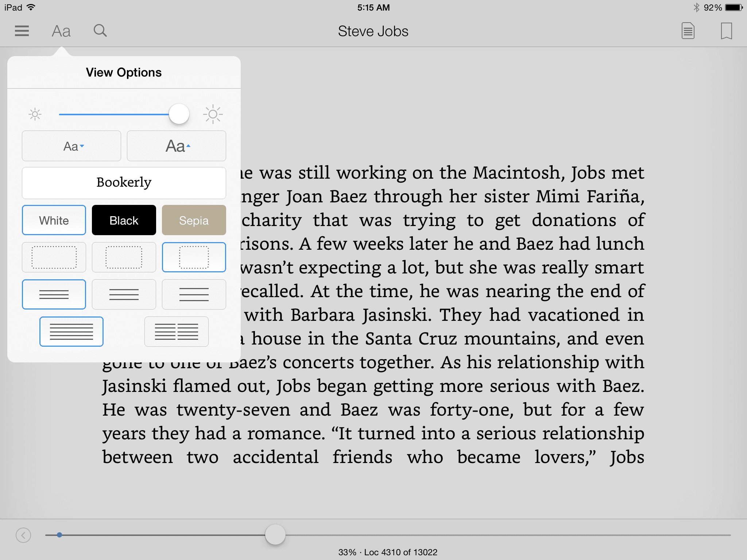
Task: Bookmark this page with the bookmark icon
Action: click(726, 31)
